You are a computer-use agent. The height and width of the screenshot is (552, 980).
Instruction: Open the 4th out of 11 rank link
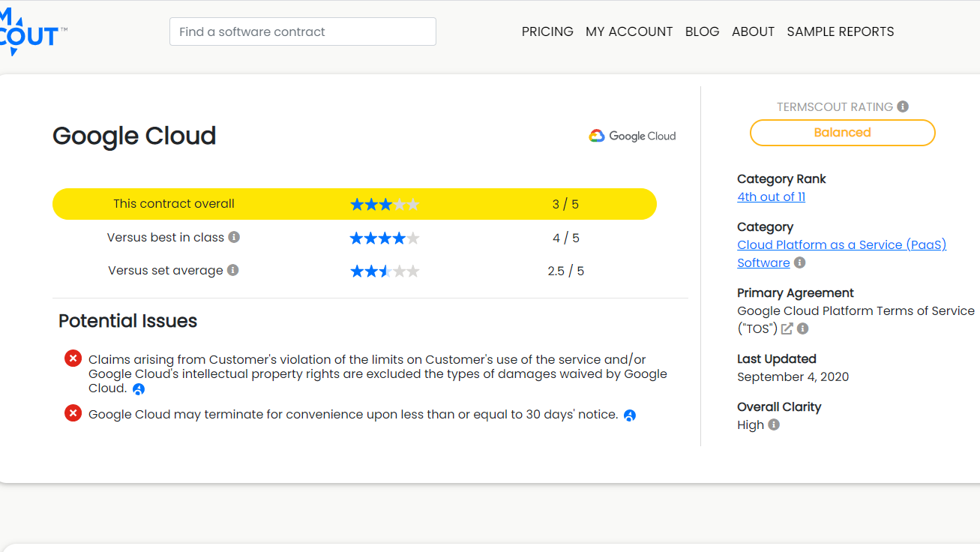point(772,196)
